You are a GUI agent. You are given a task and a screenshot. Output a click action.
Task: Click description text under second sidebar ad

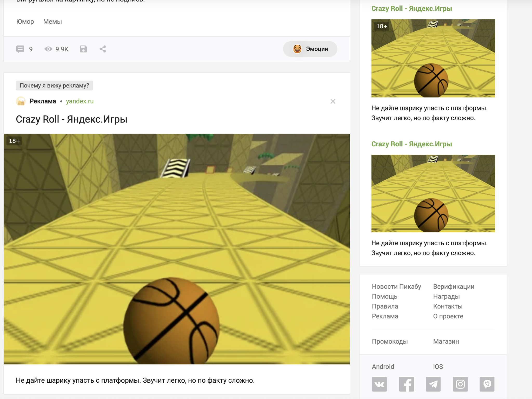(x=429, y=248)
